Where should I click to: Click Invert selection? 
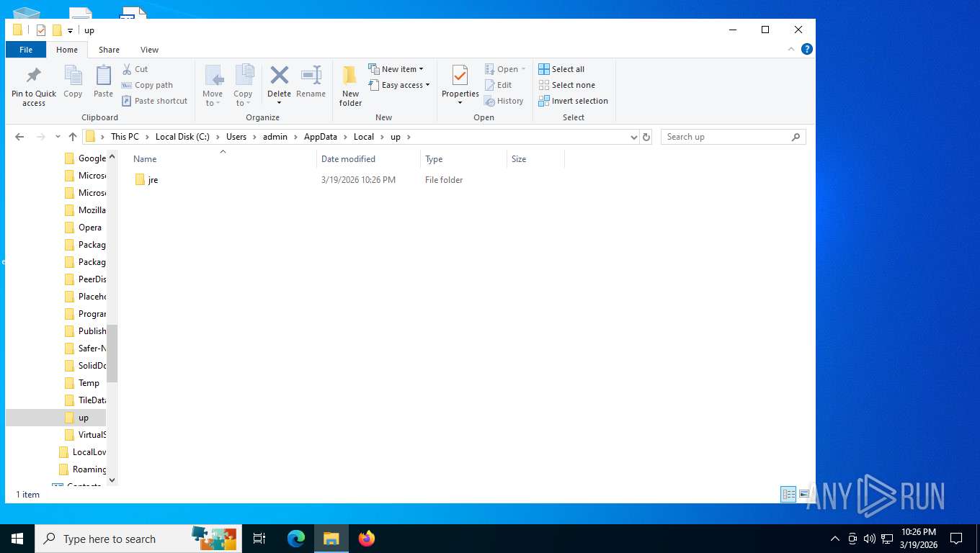574,101
